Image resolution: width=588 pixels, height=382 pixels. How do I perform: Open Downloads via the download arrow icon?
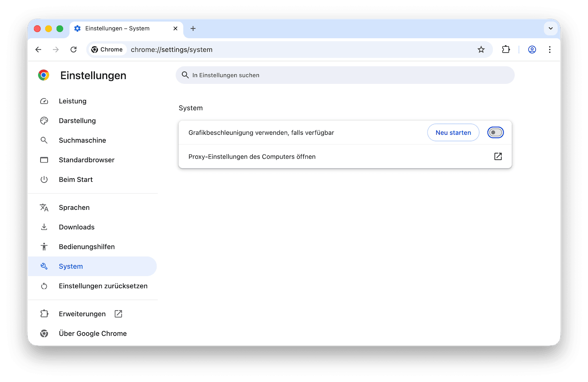44,227
